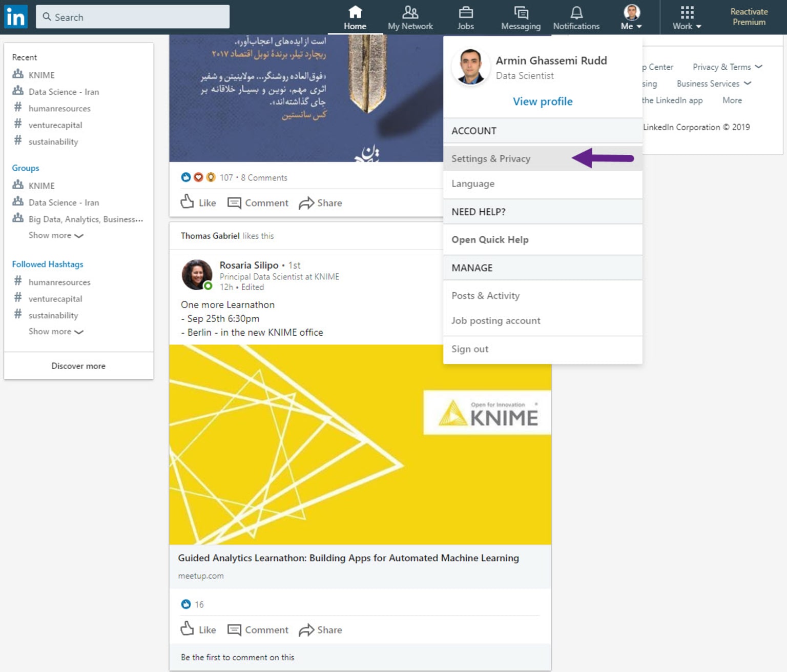
Task: Comment on the KNIME Learnathon post
Action: [x=258, y=629]
